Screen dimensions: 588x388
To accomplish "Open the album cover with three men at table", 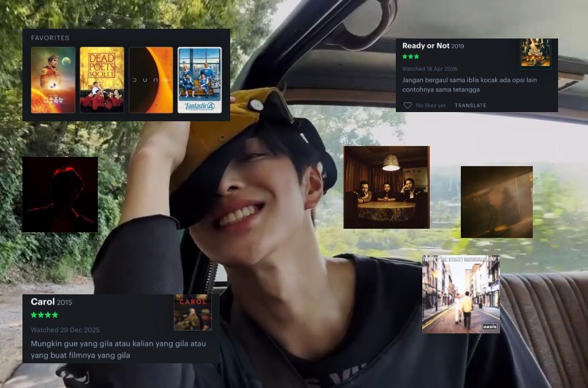I will [x=387, y=187].
